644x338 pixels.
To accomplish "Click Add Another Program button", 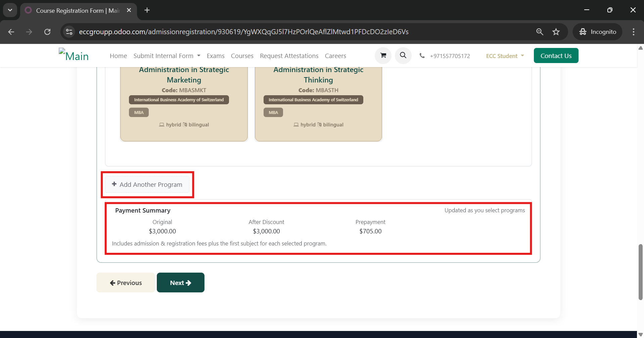I will 147,185.
